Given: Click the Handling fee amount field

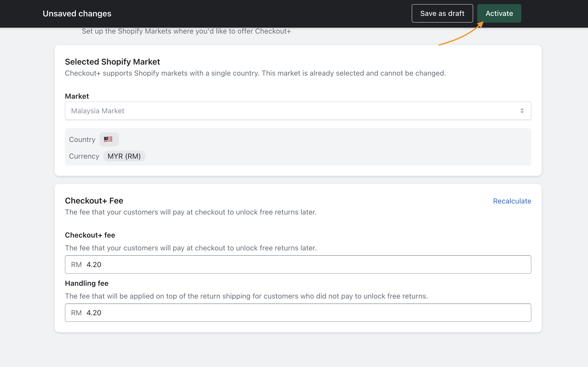Looking at the screenshot, I should [308, 313].
